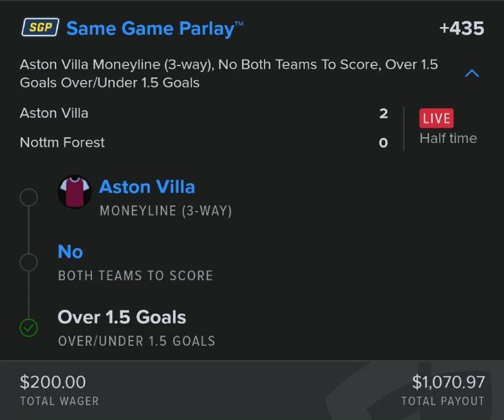Viewport: 504px width, 420px height.
Task: Open the Aston Villa team link
Action: pyautogui.click(x=147, y=187)
